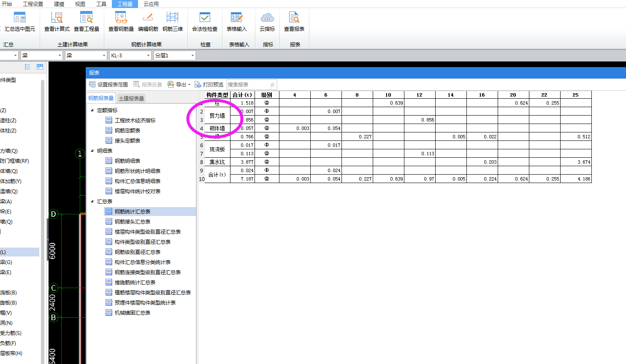The width and height of the screenshot is (626, 364).
Task: Click total value 7.187 cell
Action: pyautogui.click(x=242, y=179)
